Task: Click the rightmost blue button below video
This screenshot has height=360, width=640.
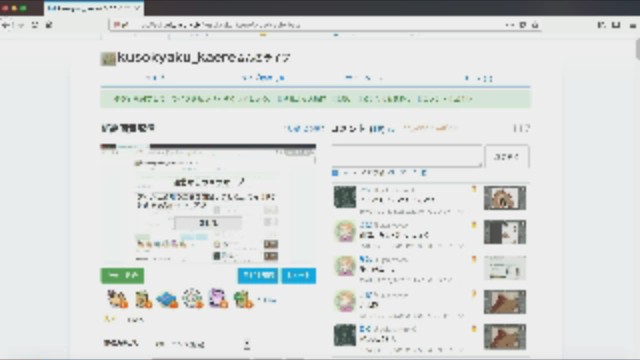Action: [298, 276]
